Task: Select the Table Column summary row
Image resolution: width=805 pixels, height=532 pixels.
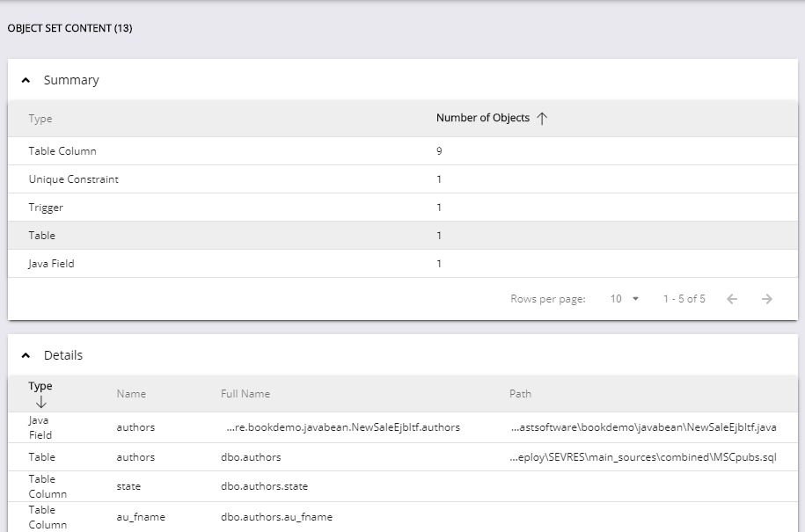Action: (x=62, y=151)
